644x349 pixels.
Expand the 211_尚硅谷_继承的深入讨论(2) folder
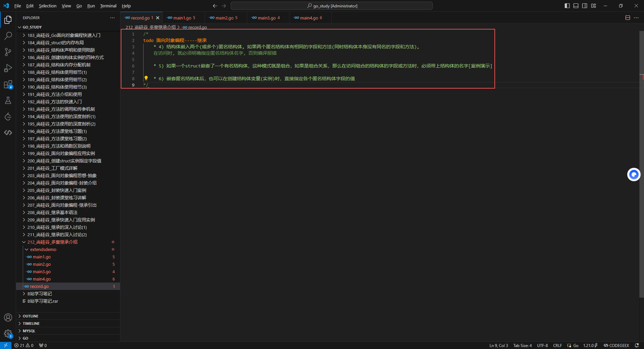tap(68, 235)
